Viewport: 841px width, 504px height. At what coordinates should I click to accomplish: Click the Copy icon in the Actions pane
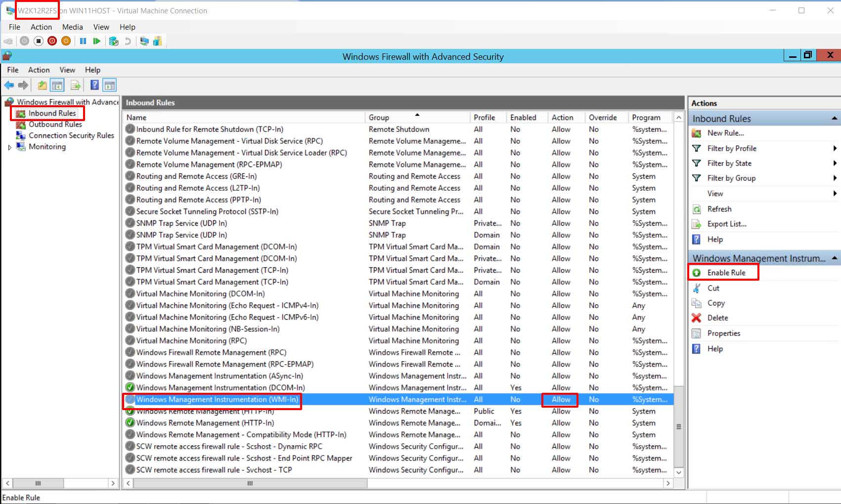tap(697, 303)
